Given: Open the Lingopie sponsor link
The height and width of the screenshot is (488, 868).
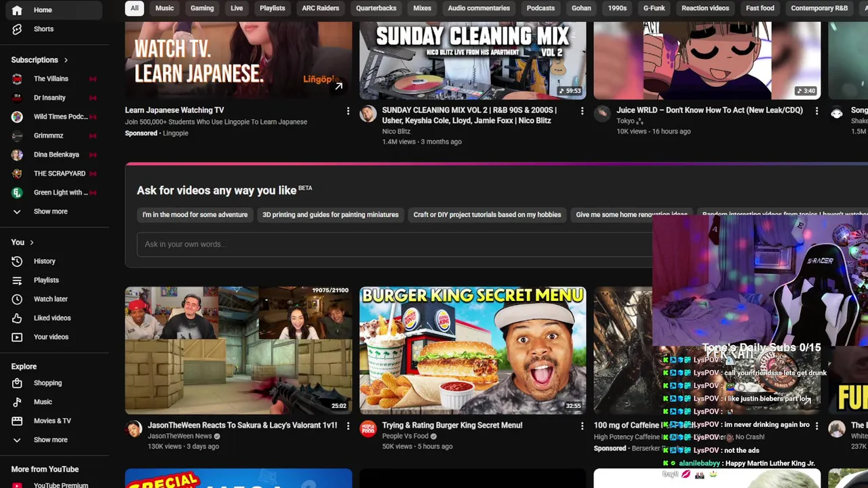Looking at the screenshot, I should [x=176, y=134].
